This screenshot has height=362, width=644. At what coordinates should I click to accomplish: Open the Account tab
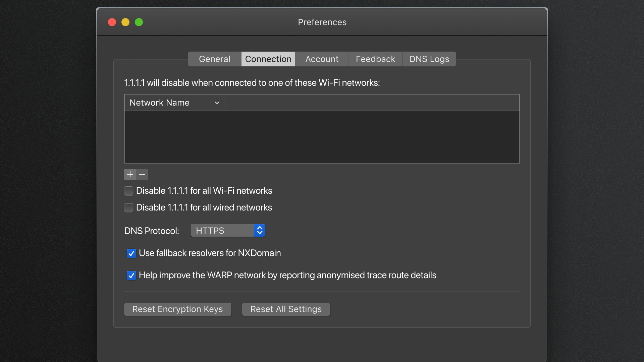(x=322, y=59)
